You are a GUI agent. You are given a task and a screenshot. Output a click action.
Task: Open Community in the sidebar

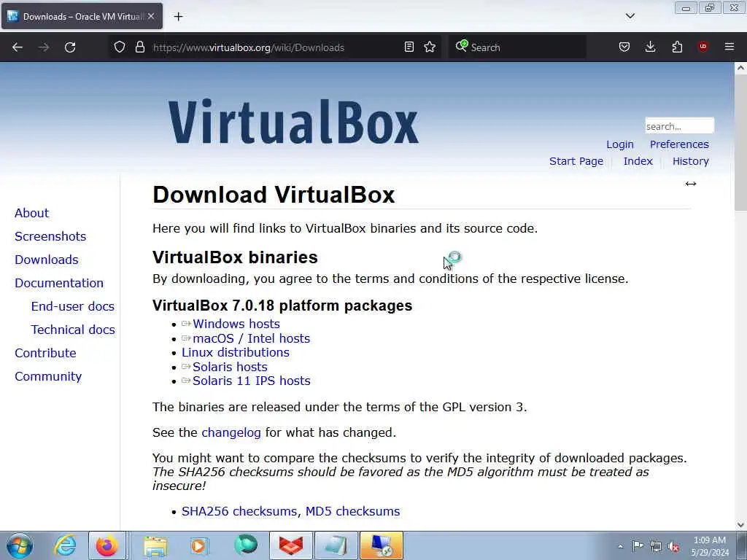tap(48, 376)
